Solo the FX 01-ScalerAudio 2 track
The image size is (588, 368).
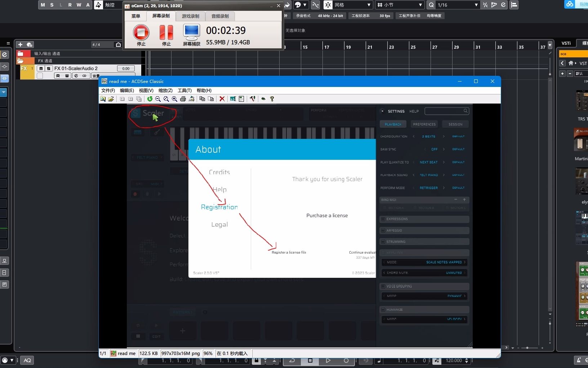(49, 69)
